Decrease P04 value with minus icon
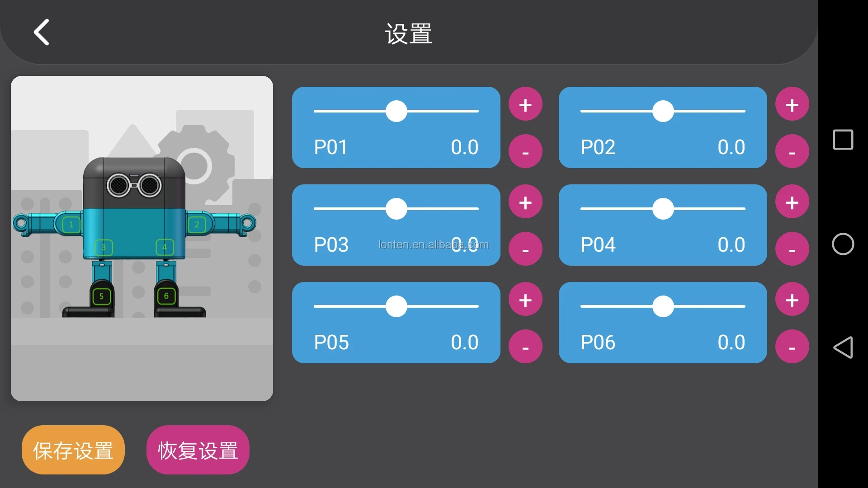The image size is (868, 488). point(792,249)
